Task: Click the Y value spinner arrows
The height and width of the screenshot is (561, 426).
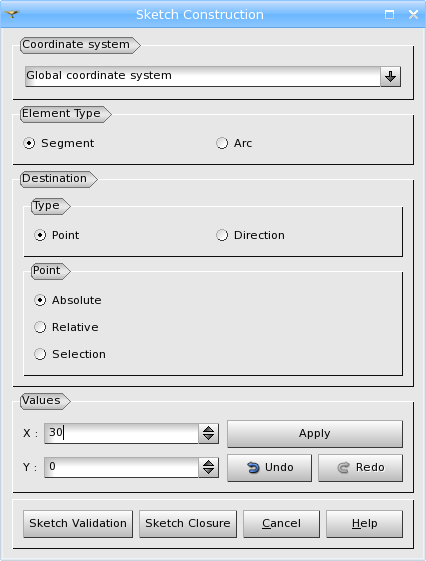Action: [x=209, y=467]
